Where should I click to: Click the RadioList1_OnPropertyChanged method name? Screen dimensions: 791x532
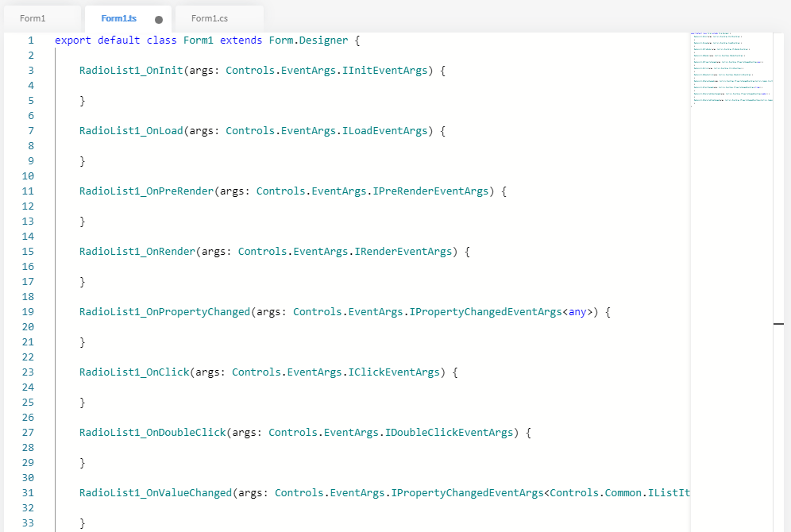point(164,312)
